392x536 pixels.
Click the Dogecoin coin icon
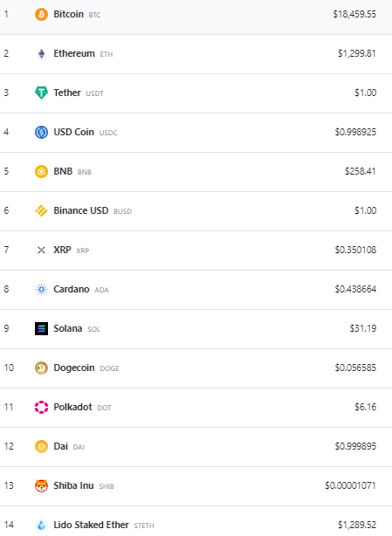(41, 368)
